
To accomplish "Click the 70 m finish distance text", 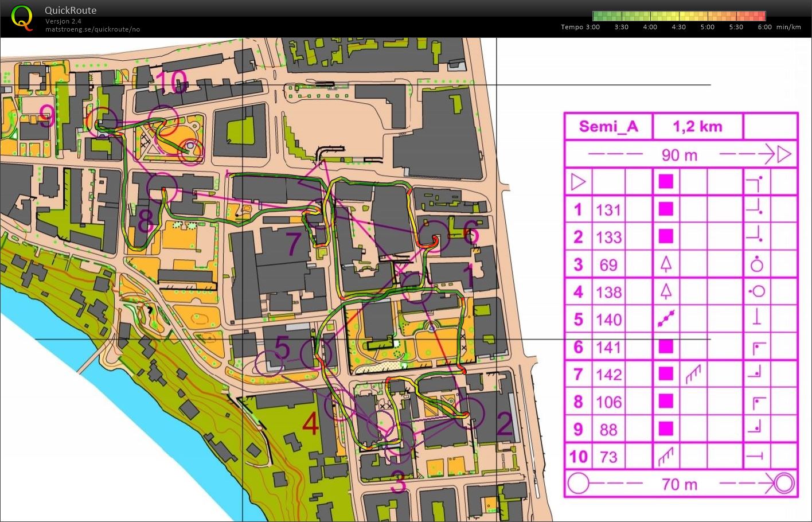I will point(679,484).
